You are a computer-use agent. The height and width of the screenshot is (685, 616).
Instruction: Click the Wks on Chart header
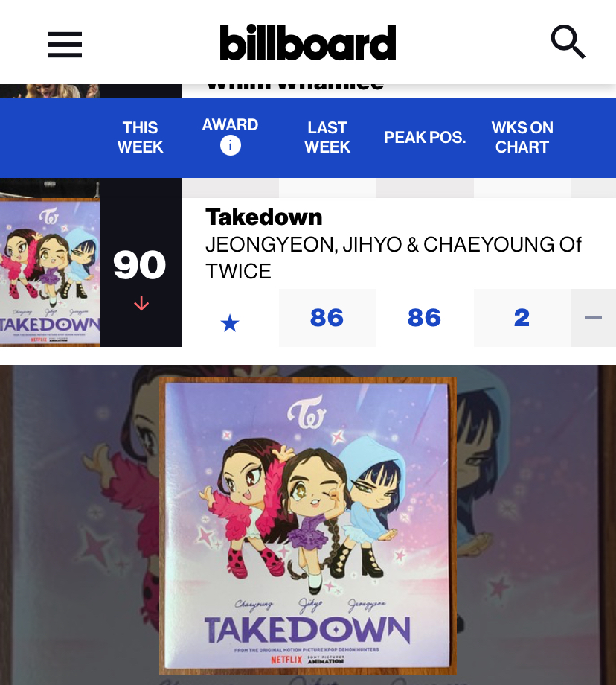[x=522, y=137]
